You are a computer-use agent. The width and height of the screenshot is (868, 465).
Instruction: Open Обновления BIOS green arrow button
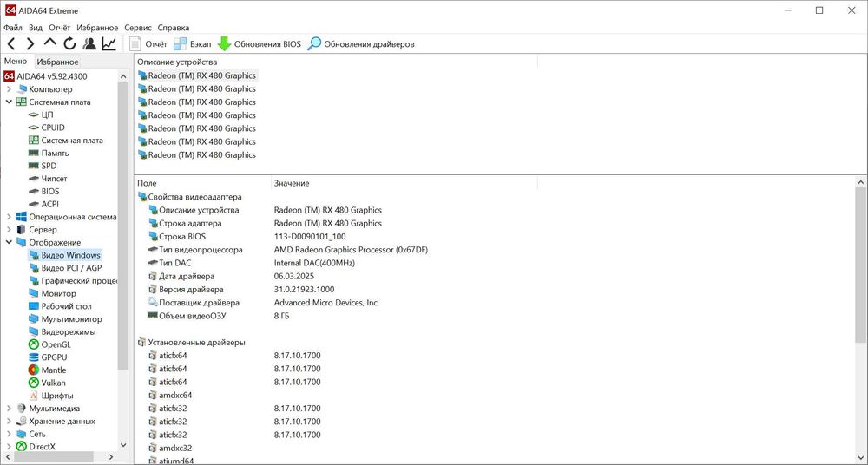click(259, 43)
